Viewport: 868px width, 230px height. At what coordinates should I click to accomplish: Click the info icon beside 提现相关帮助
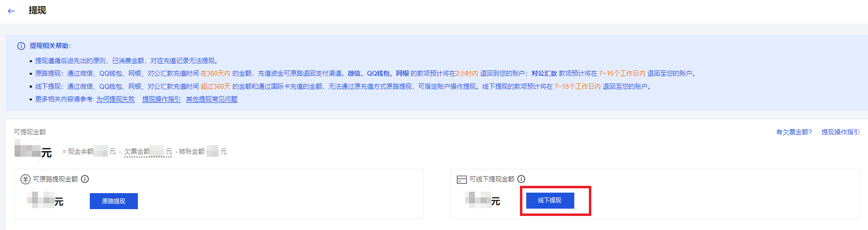pos(21,46)
